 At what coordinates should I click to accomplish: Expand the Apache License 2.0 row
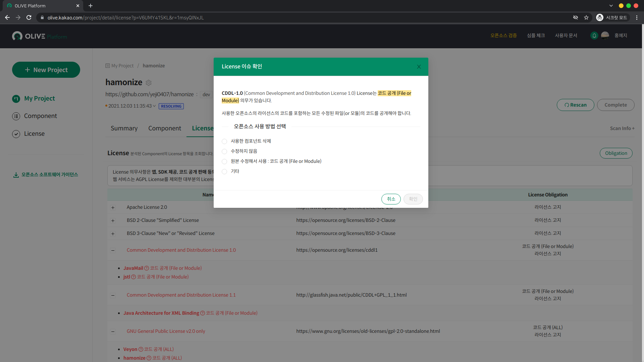(x=113, y=207)
